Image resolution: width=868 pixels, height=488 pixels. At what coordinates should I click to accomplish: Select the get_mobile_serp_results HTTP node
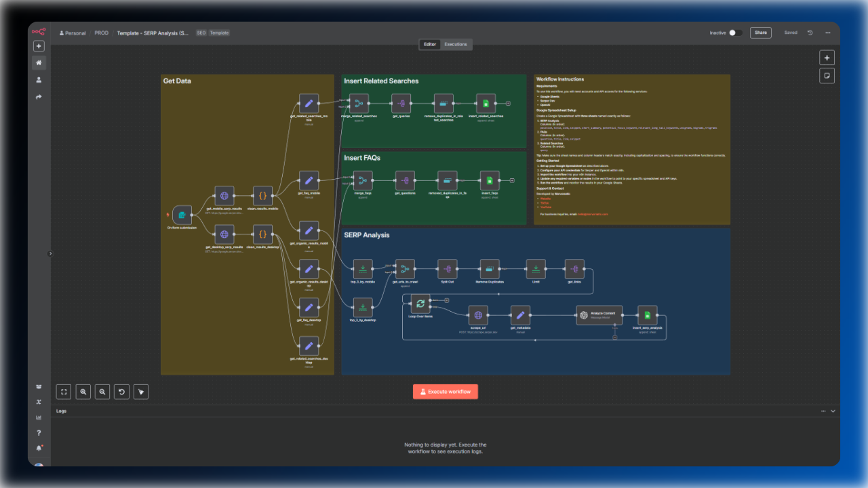tap(224, 196)
